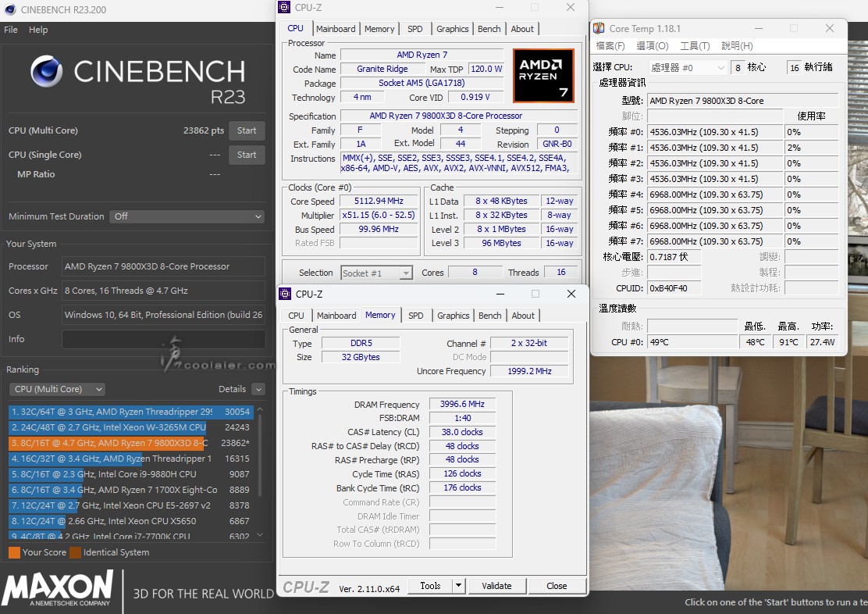Select ranking row Intel Xeon W-3265M 24243
The height and width of the screenshot is (614, 868).
[130, 427]
